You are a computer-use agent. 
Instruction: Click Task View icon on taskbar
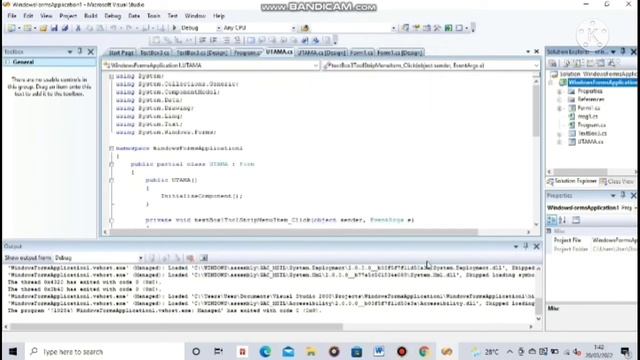tap(218, 351)
